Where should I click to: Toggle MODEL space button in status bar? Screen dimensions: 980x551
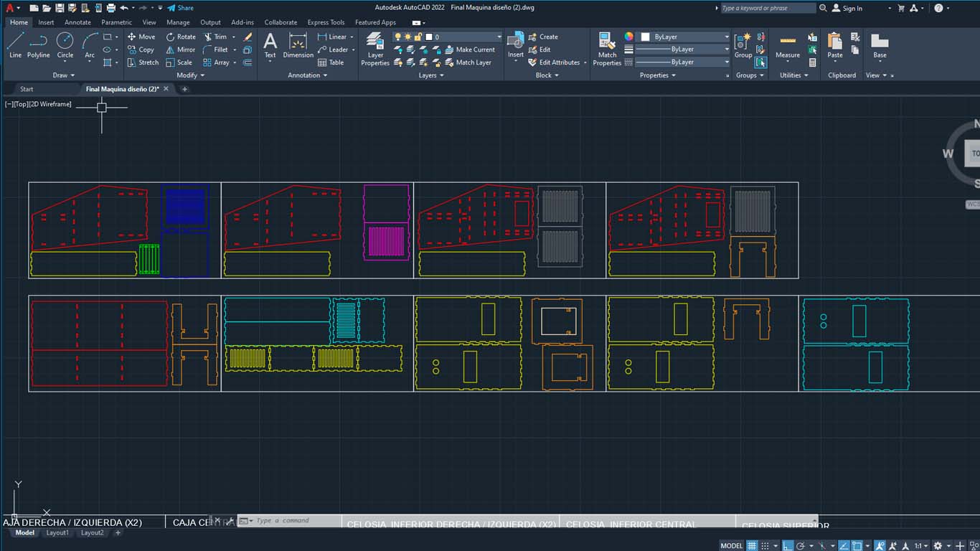pyautogui.click(x=731, y=546)
